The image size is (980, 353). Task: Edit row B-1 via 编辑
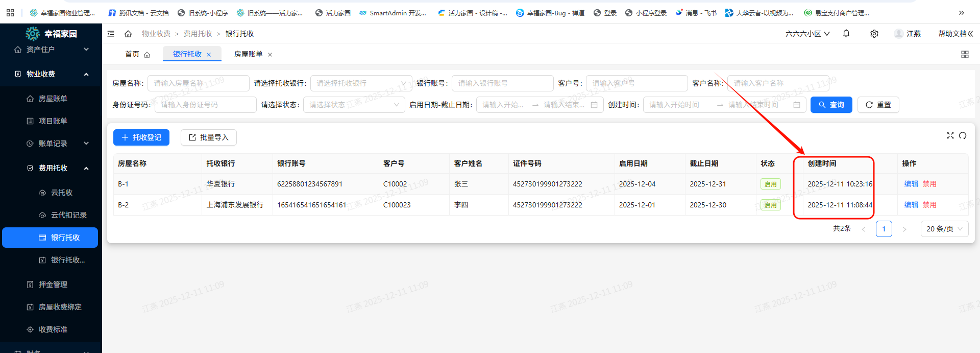(x=911, y=184)
